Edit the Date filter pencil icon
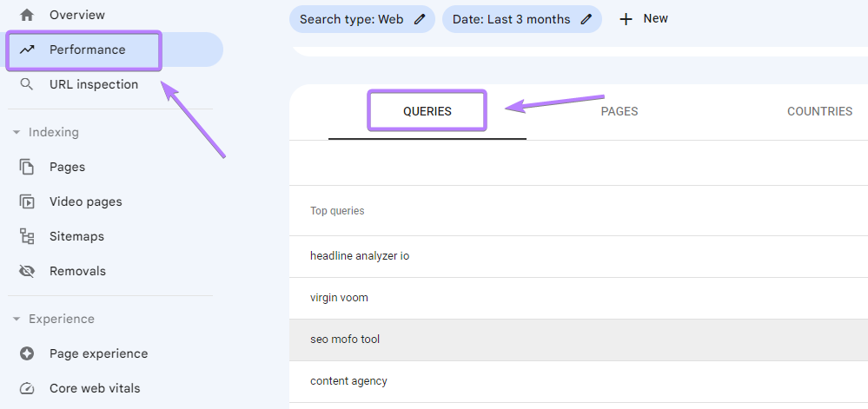The height and width of the screenshot is (409, 868). pos(586,19)
